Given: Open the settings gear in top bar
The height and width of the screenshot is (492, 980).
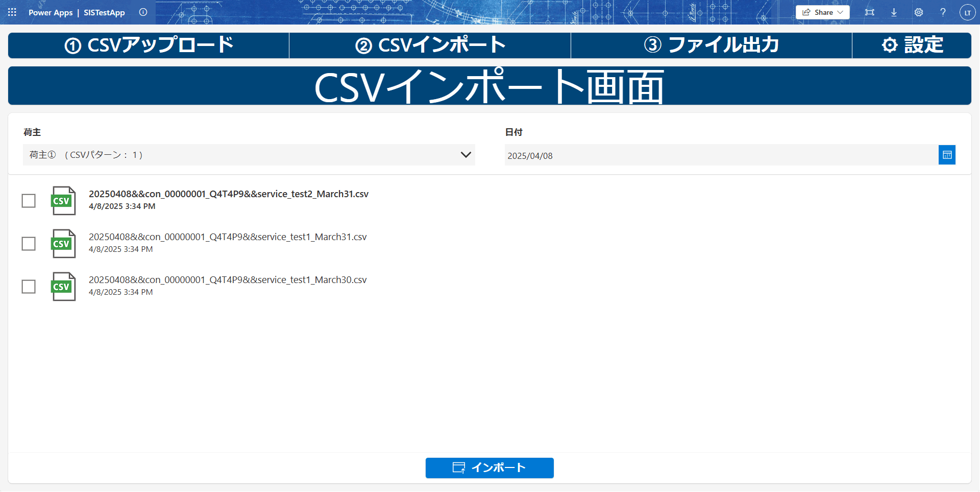Looking at the screenshot, I should [918, 12].
